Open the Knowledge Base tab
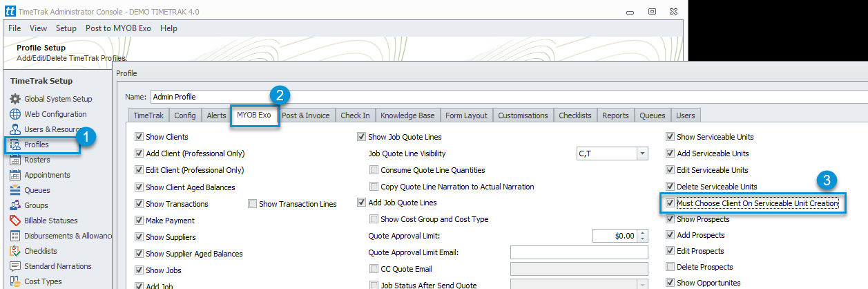 (x=407, y=115)
